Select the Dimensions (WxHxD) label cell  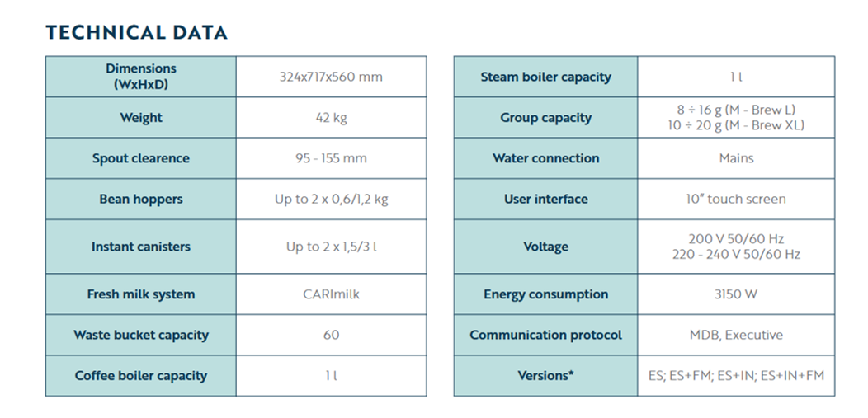[141, 77]
